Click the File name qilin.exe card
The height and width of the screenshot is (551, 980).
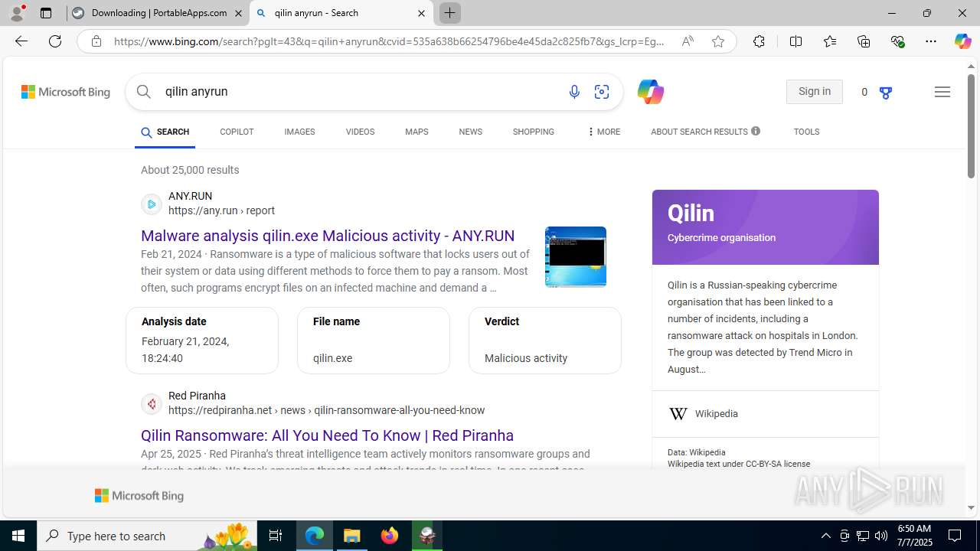(x=374, y=341)
